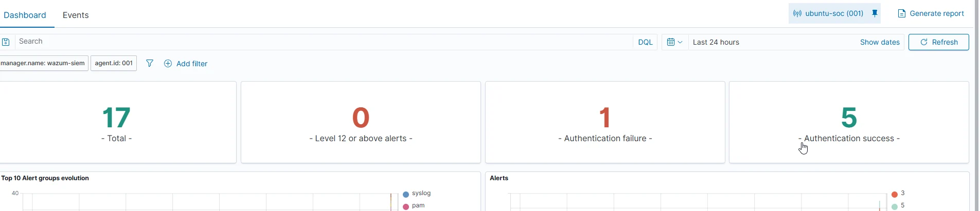The image size is (980, 211).
Task: Refresh the dashboard data
Action: click(x=938, y=42)
